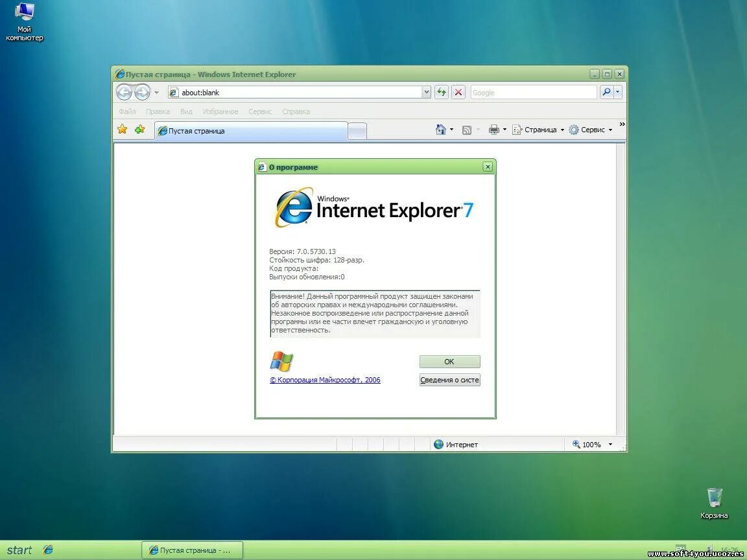747x560 pixels.
Task: Add current page to favorites
Action: click(139, 129)
